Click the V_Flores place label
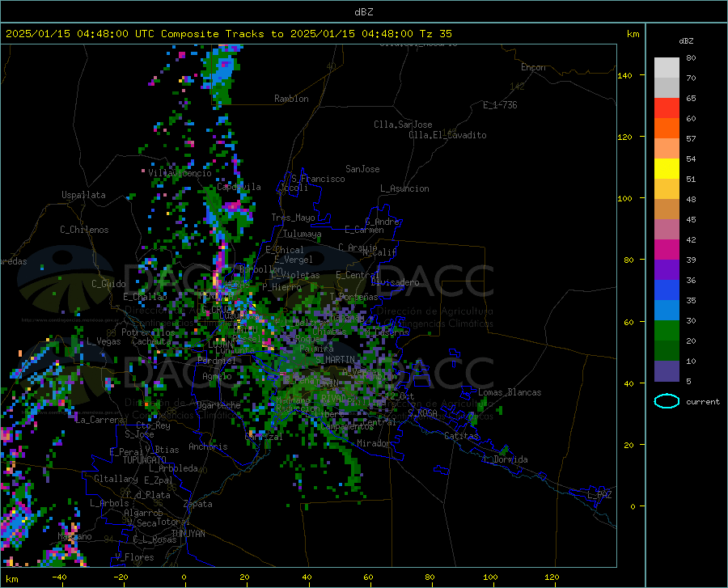This screenshot has height=588, width=728. tap(134, 557)
